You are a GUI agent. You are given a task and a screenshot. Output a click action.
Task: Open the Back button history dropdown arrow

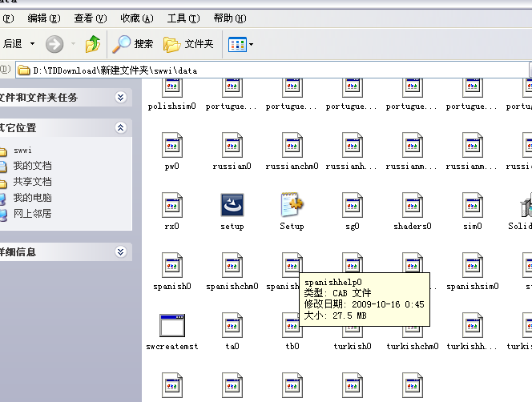(x=33, y=44)
